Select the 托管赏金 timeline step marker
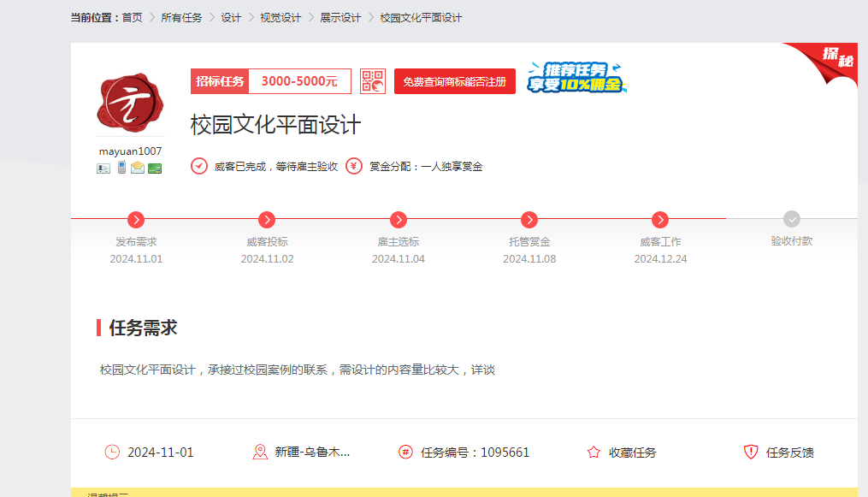 529,220
